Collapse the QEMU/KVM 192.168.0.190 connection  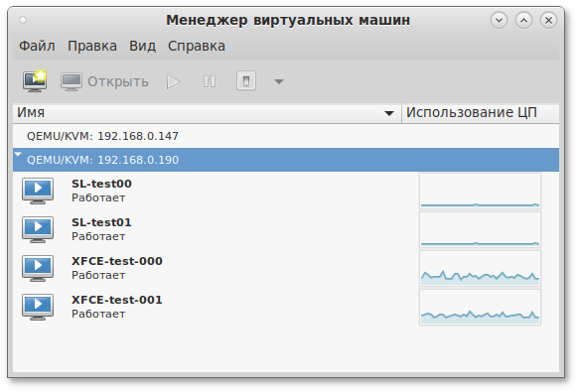(x=18, y=155)
